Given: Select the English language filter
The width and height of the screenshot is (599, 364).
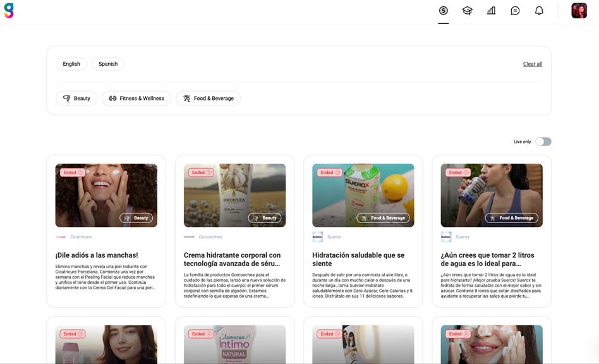Looking at the screenshot, I should tap(71, 64).
